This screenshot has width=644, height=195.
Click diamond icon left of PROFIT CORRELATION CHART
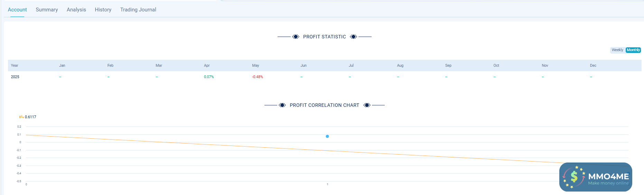[x=282, y=105]
